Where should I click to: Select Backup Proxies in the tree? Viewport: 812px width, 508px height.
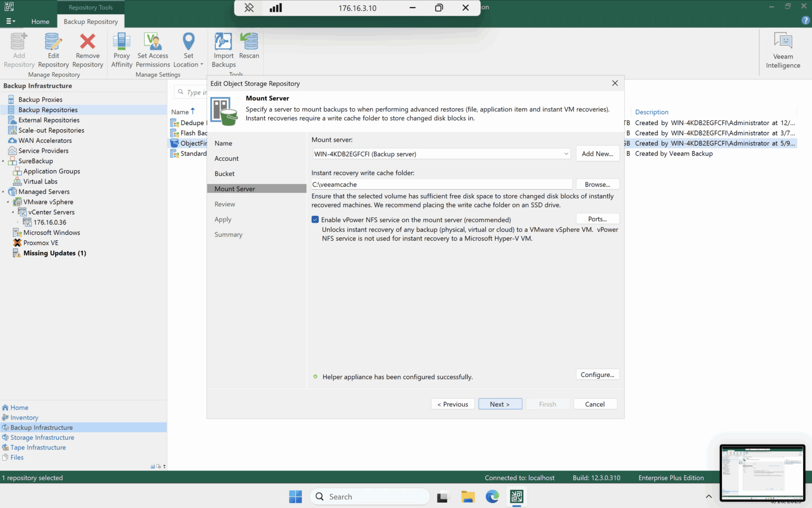click(40, 99)
